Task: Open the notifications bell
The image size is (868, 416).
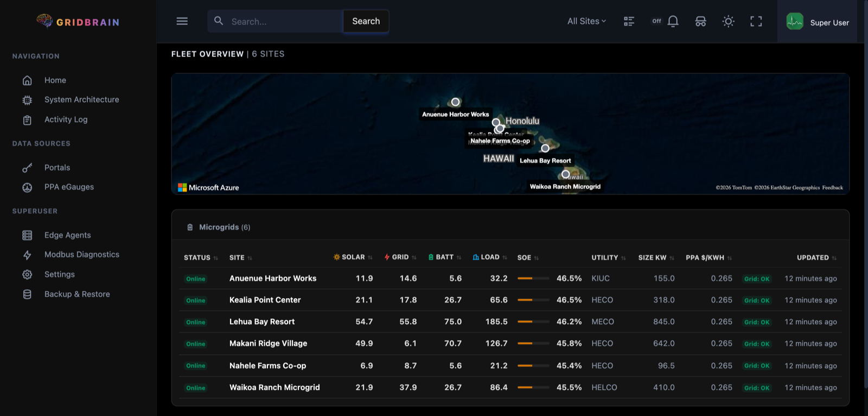Action: click(x=673, y=21)
